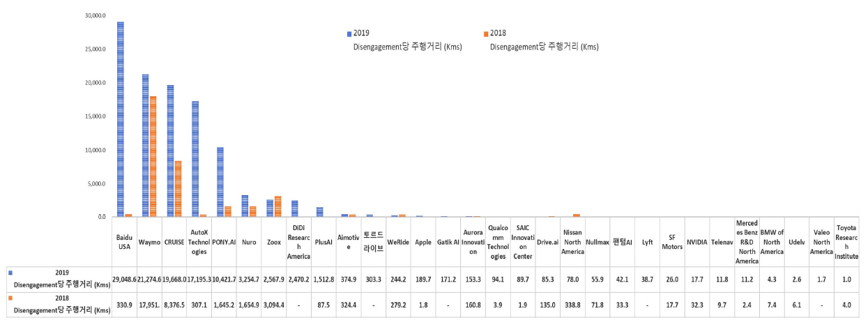The image size is (868, 327).
Task: Select the blue PlusAI 2019 bar
Action: [319, 212]
